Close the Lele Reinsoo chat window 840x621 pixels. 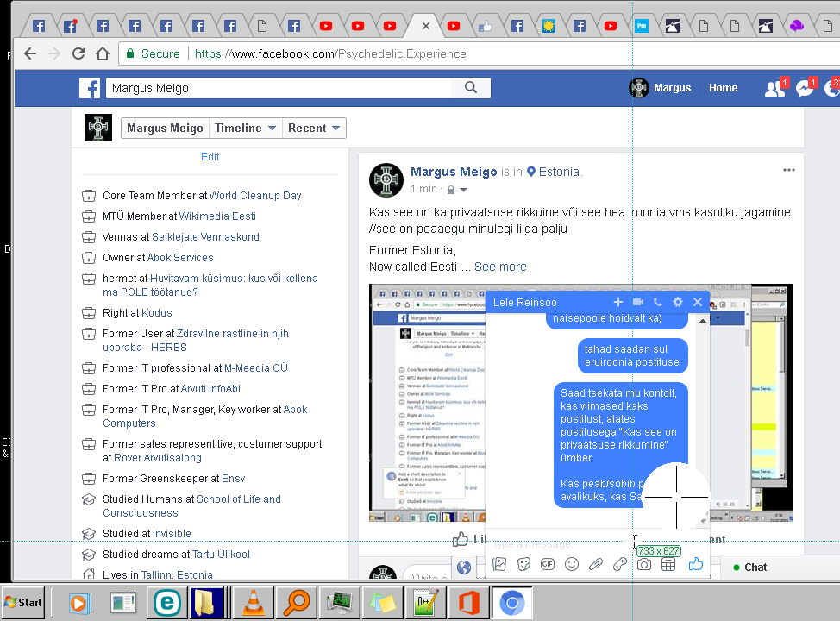tap(698, 302)
